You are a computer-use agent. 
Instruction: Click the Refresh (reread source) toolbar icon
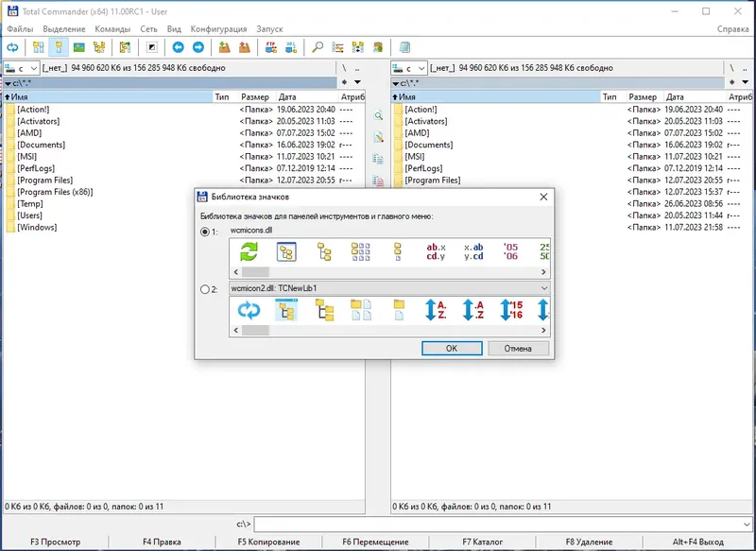12,47
